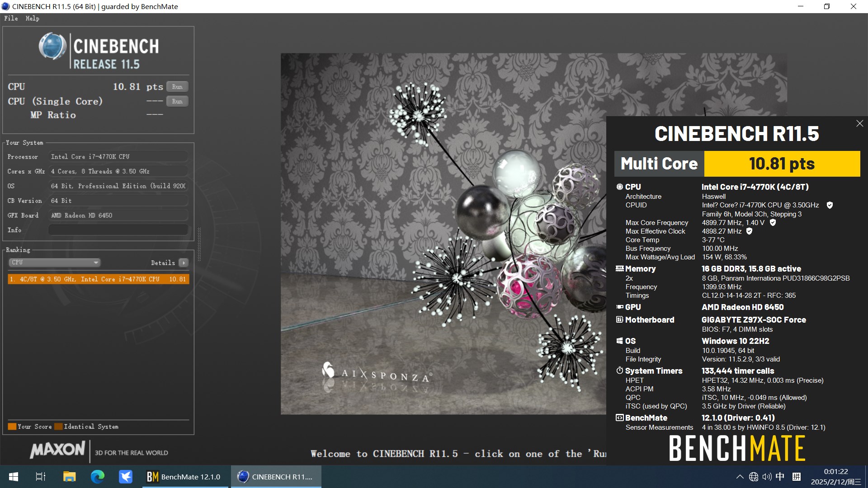Open File Explorer from the taskbar
Image resolution: width=868 pixels, height=488 pixels.
[69, 477]
